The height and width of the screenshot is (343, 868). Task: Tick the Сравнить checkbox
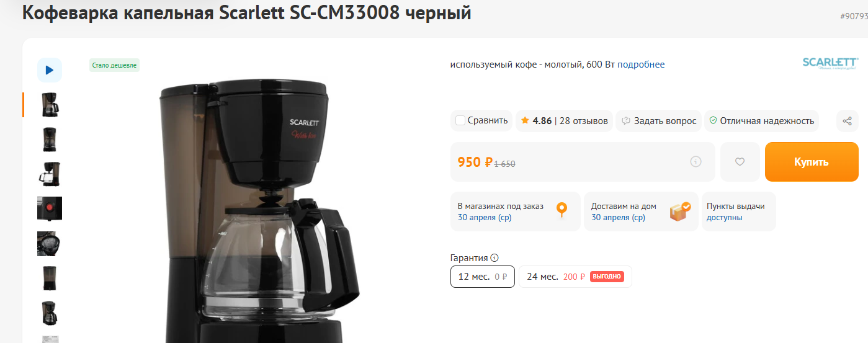(460, 120)
